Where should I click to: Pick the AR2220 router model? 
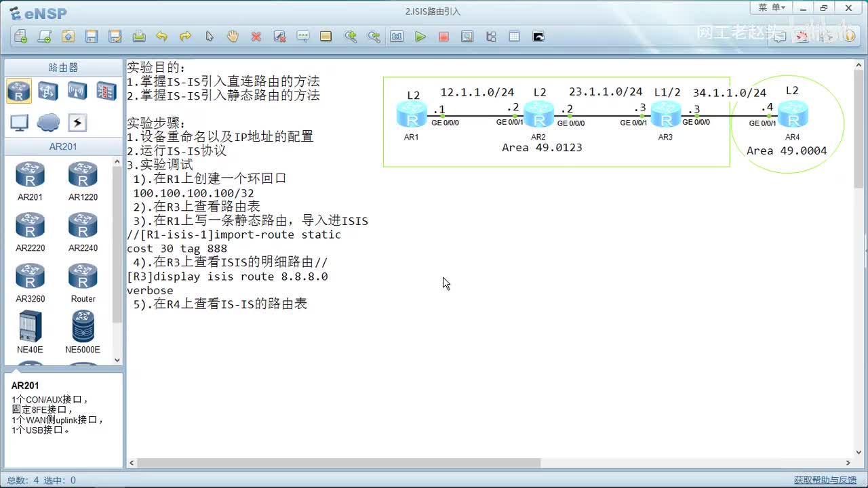tap(30, 232)
